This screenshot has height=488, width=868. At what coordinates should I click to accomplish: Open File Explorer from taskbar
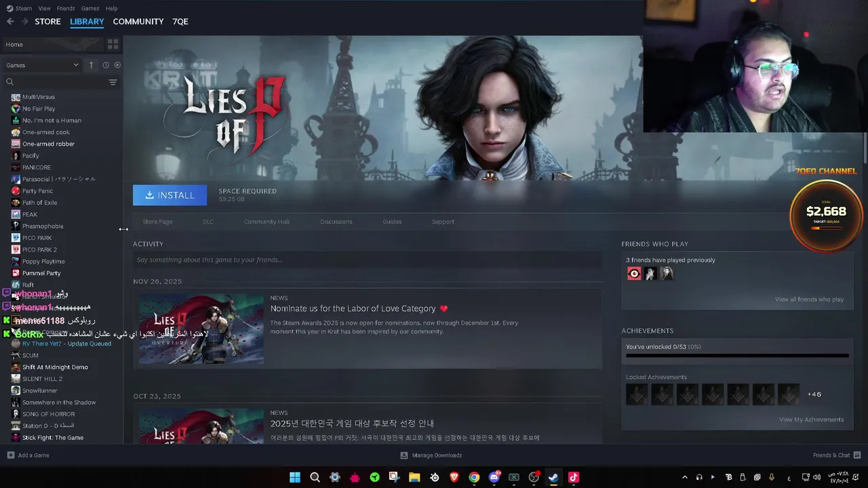coord(414,477)
